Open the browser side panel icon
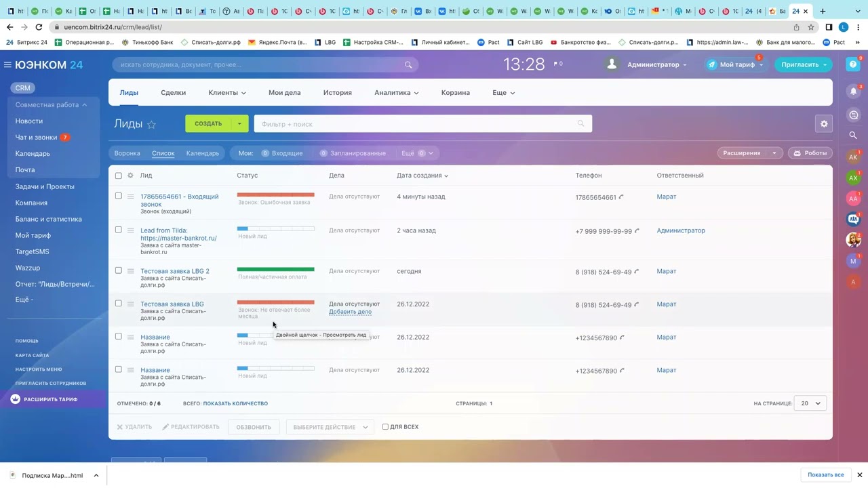Viewport: 868px width, 488px height. click(x=829, y=27)
